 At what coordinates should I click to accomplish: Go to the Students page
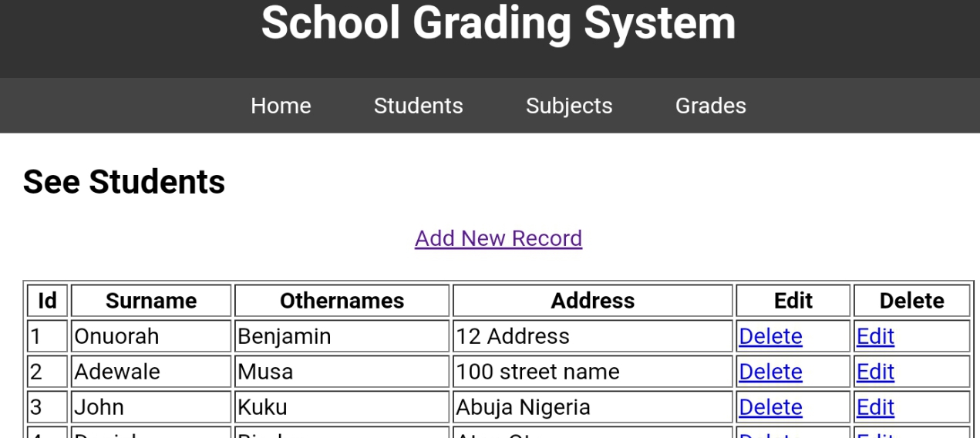pos(419,106)
